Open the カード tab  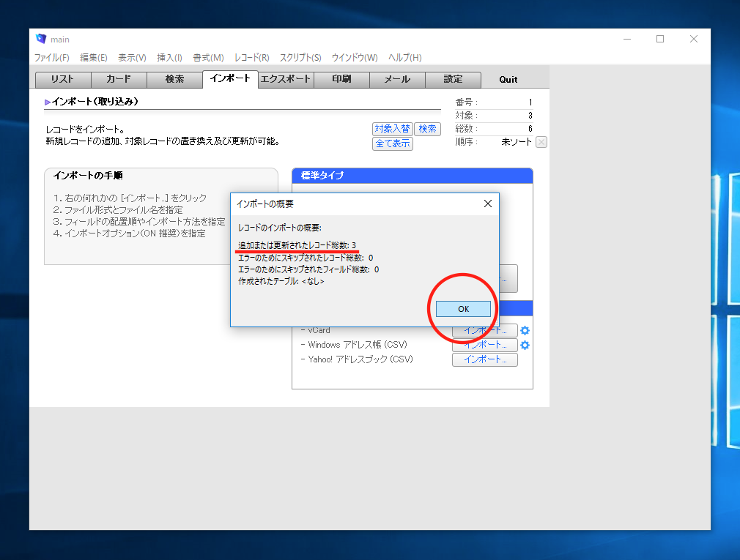(119, 80)
